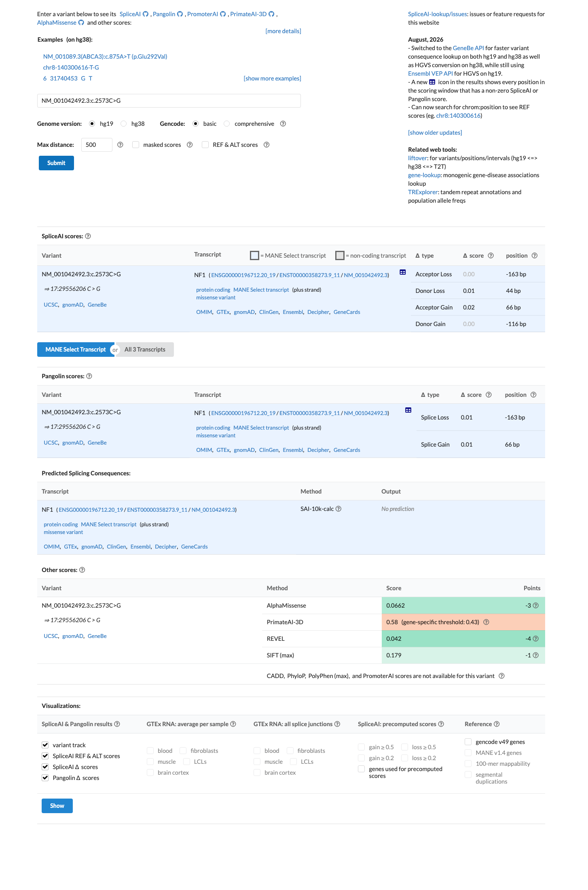Viewport: 588px width, 890px height.
Task: Click help icon after PrimateAI-3D gene-specific threshold
Action: point(486,622)
